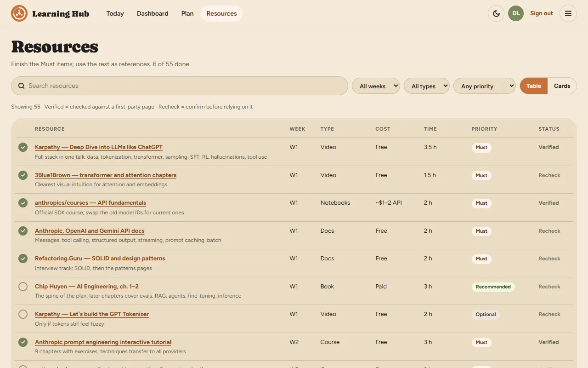Click the RESOURCE column header
Screen dimensions: 588x368
(50, 129)
